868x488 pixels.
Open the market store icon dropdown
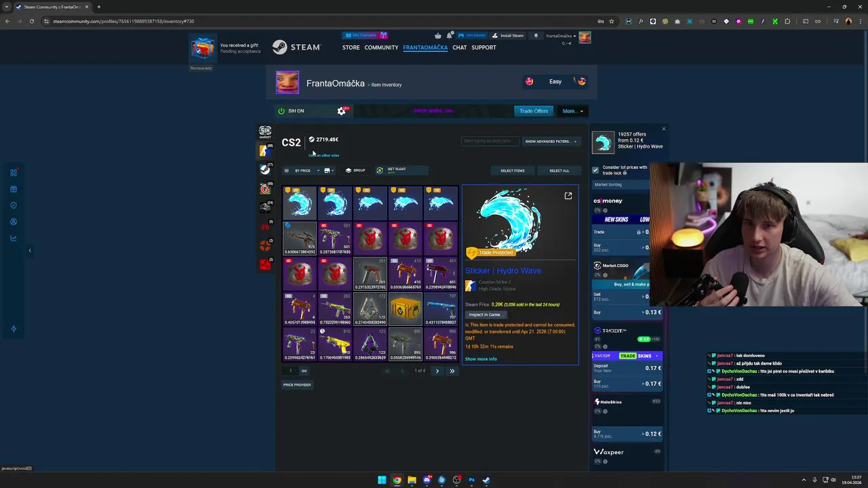pyautogui.click(x=329, y=171)
